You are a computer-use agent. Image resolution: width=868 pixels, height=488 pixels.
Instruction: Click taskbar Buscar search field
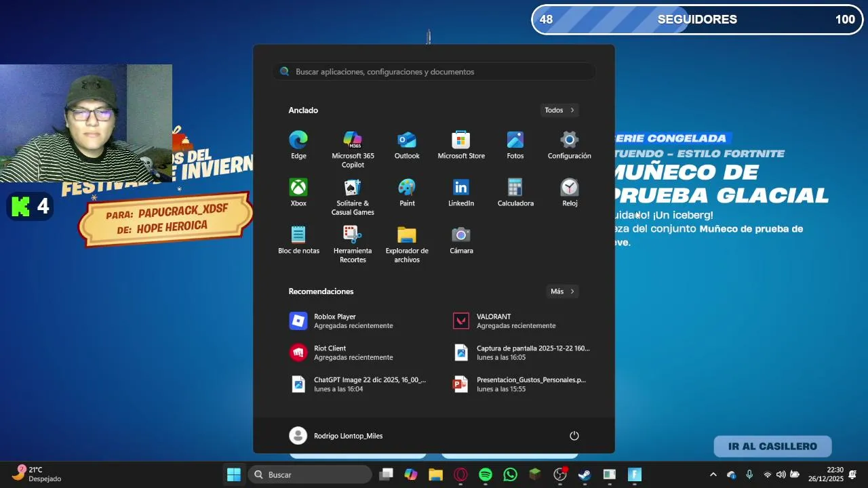coord(310,474)
